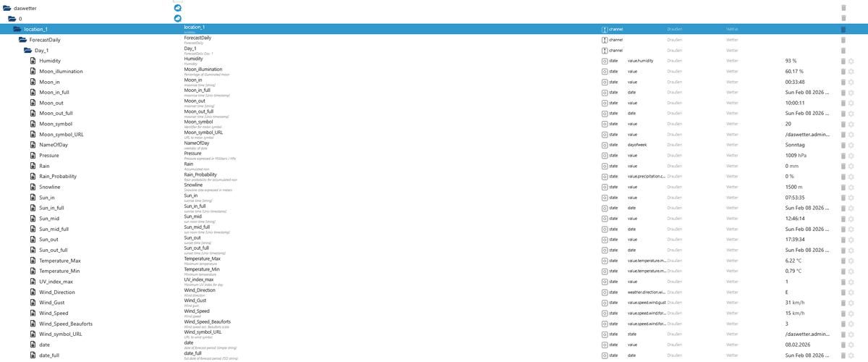
Task: Delete the Temperature_Max state
Action: (x=843, y=261)
